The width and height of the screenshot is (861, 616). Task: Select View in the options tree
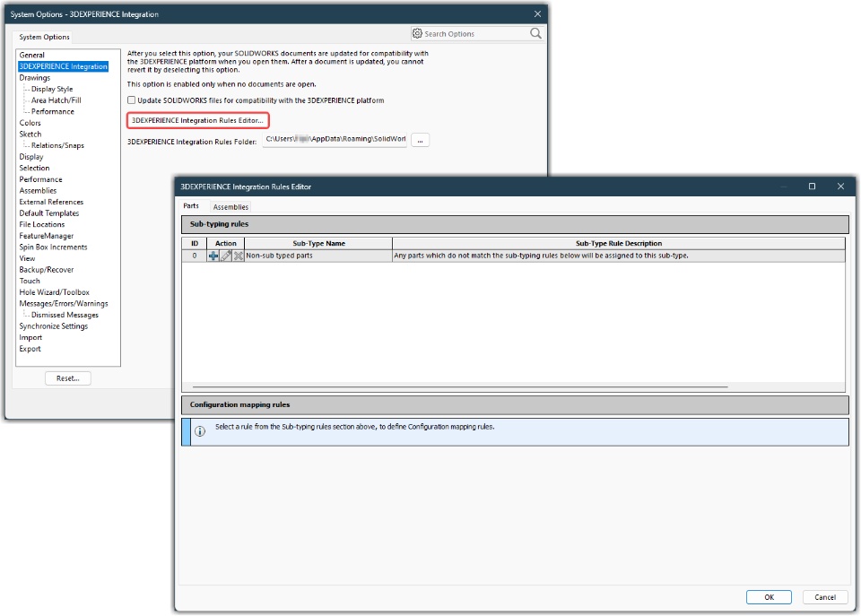tap(27, 258)
